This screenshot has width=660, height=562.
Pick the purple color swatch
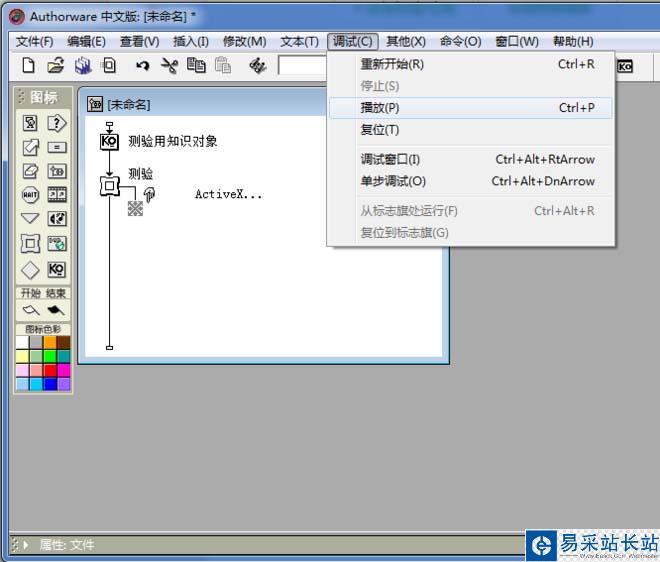pyautogui.click(x=64, y=384)
